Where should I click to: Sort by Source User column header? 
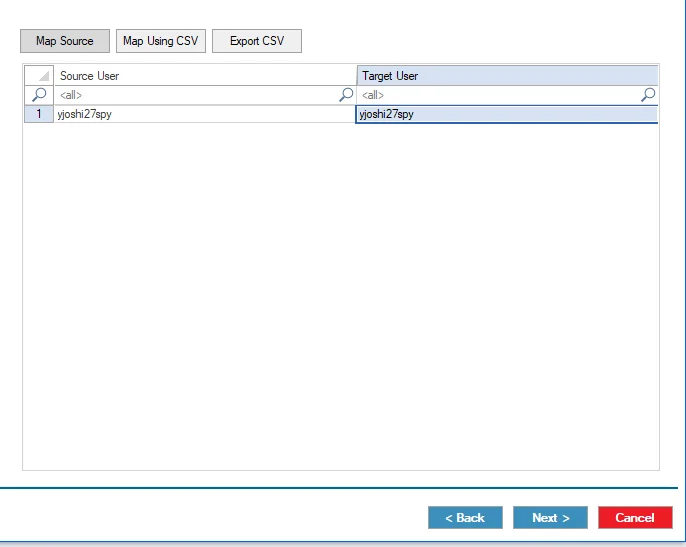point(205,76)
